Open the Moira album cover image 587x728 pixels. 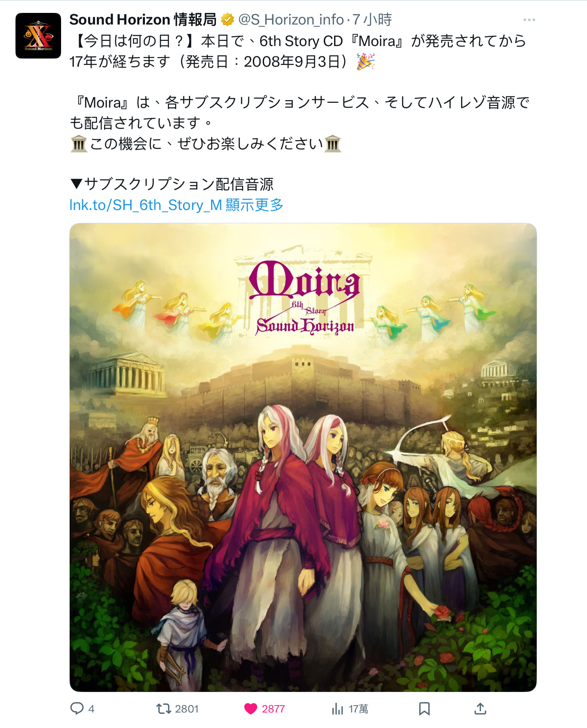coord(303,457)
